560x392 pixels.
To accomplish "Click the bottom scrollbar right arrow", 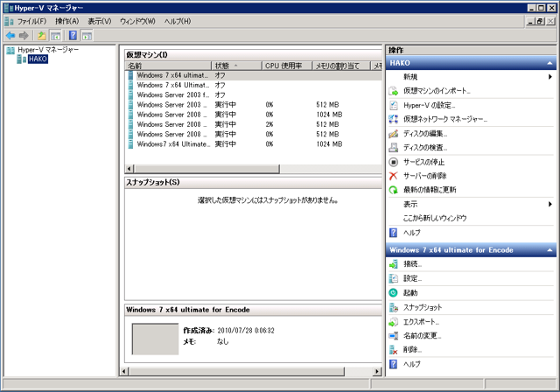I will (x=377, y=372).
